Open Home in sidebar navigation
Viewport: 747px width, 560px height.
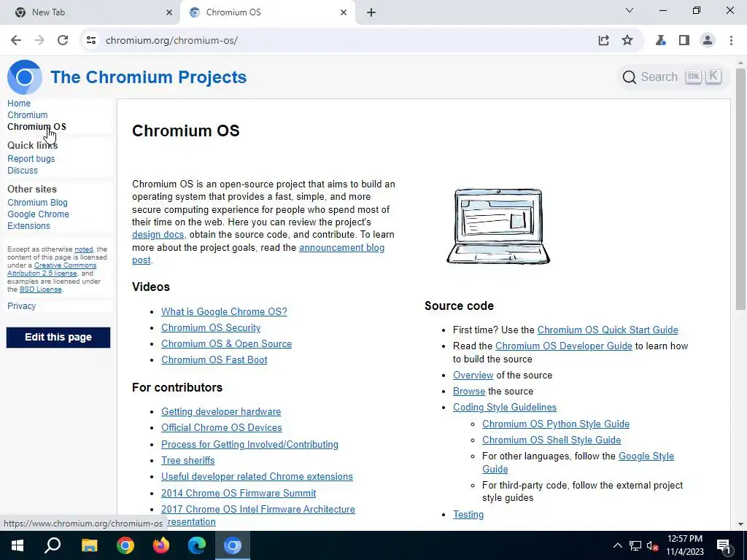(x=19, y=104)
